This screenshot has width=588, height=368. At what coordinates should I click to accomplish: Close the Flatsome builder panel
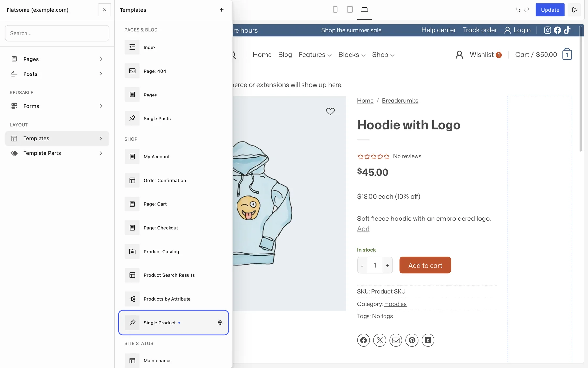tap(104, 10)
